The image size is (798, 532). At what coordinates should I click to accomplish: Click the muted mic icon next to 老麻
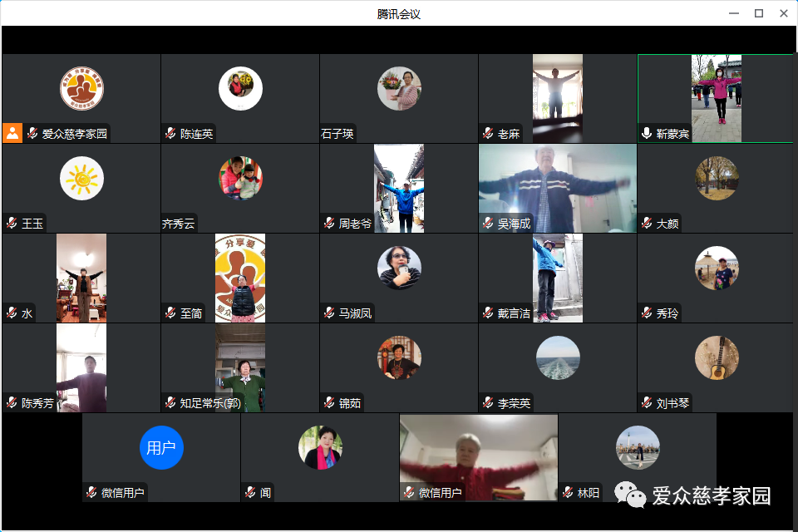(488, 134)
